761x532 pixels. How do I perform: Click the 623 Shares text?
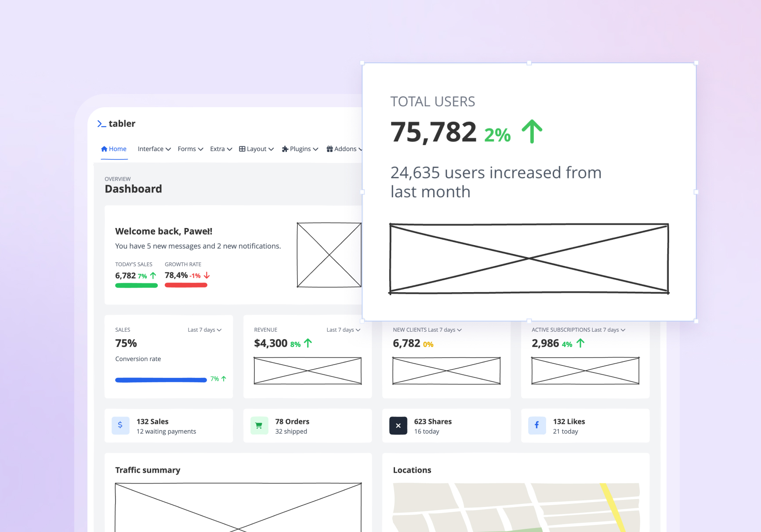pyautogui.click(x=433, y=421)
